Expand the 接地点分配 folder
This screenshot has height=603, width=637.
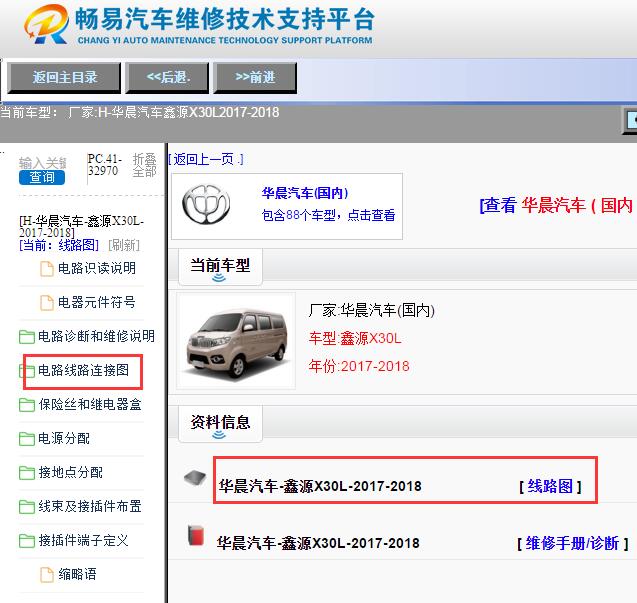point(70,473)
